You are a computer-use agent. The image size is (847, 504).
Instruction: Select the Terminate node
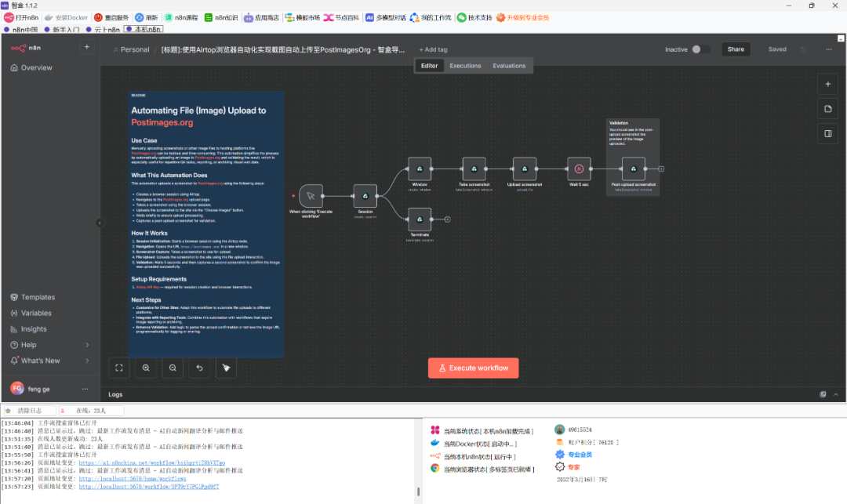[420, 219]
